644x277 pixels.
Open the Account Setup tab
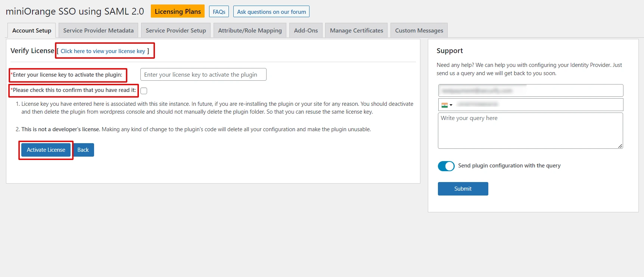point(32,30)
